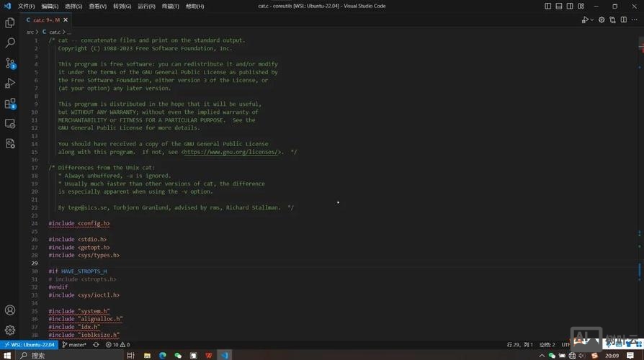This screenshot has width=644, height=360.
Task: Open the master* branch picker
Action: click(x=74, y=345)
